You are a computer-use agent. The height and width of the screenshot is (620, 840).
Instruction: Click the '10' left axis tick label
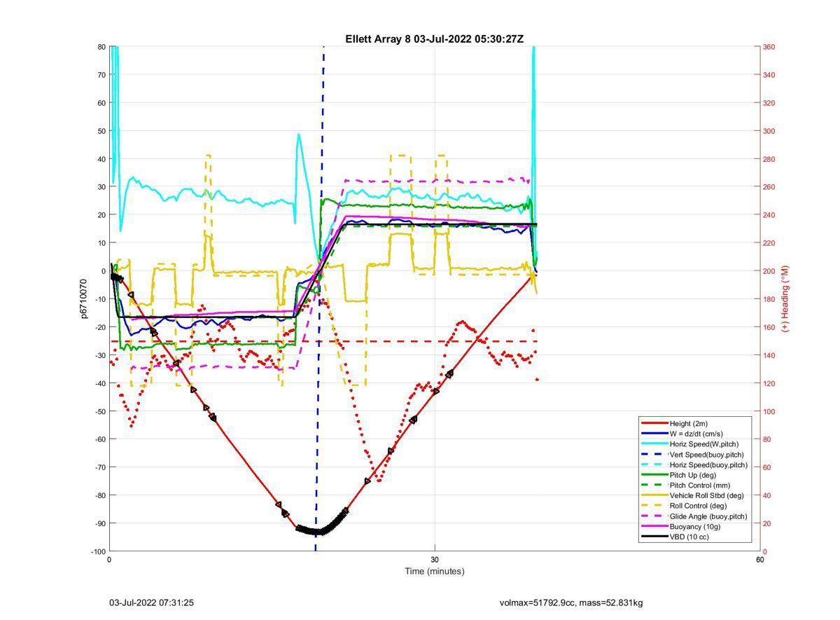101,243
